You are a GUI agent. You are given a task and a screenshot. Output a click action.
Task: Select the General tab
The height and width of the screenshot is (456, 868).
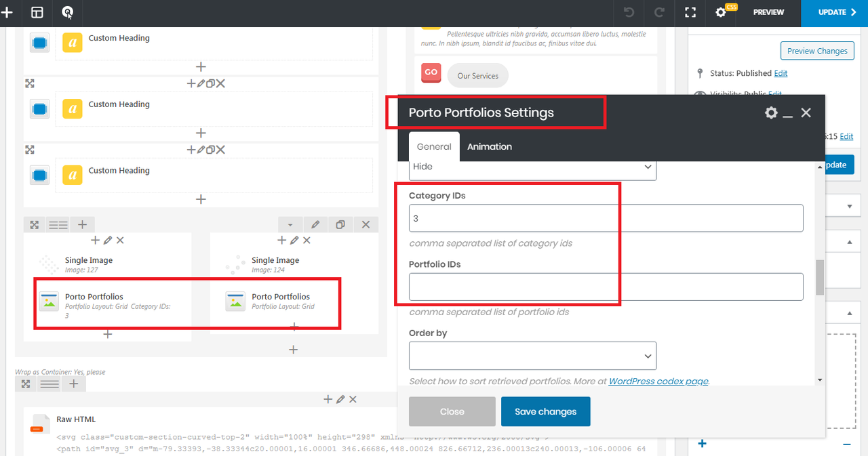coord(434,146)
